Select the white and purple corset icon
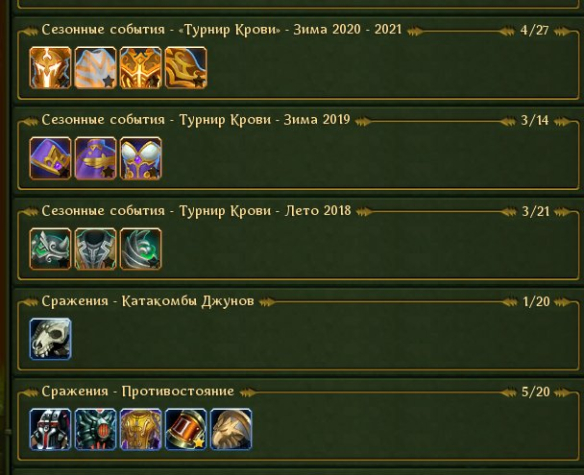Viewport: 584px width, 475px height. pyautogui.click(x=141, y=158)
